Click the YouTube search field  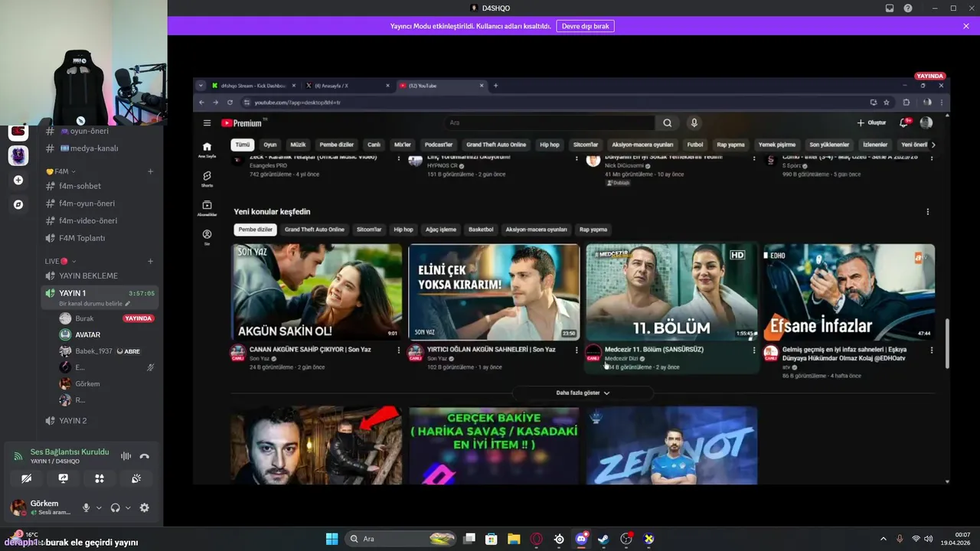(550, 122)
